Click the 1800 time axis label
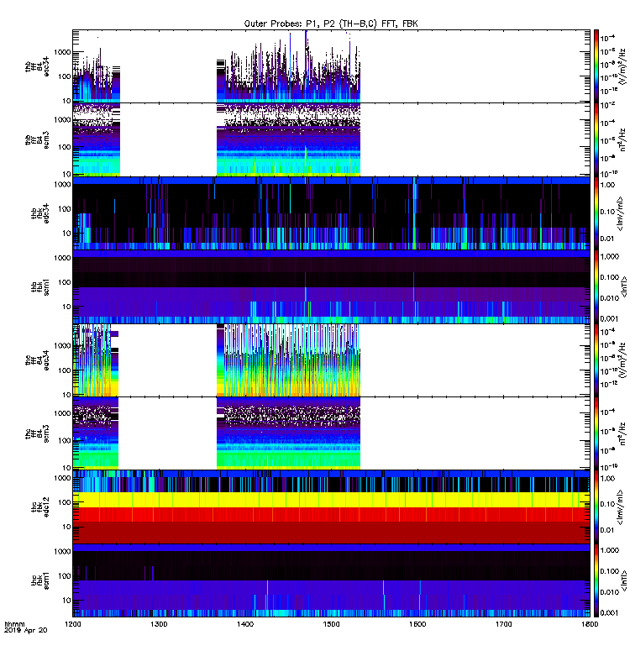This screenshot has width=630, height=672. point(590,624)
